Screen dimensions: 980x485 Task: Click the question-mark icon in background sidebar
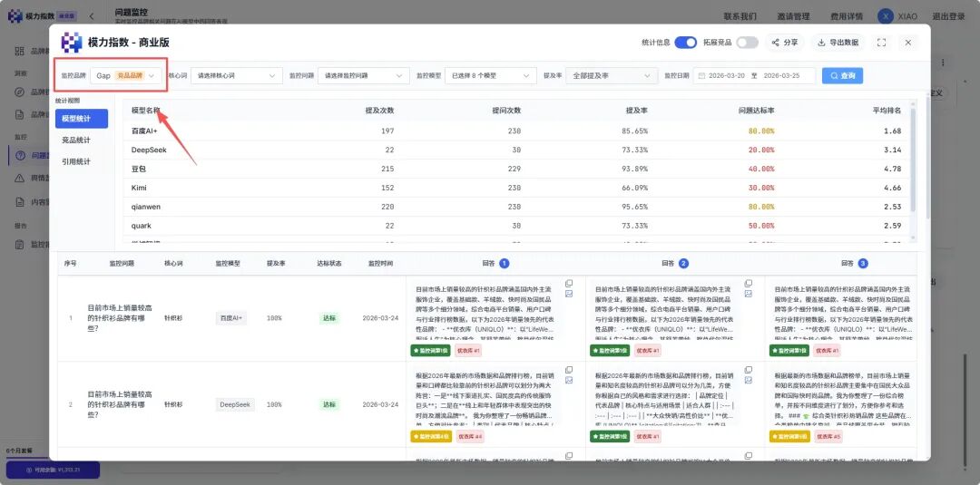click(x=20, y=155)
